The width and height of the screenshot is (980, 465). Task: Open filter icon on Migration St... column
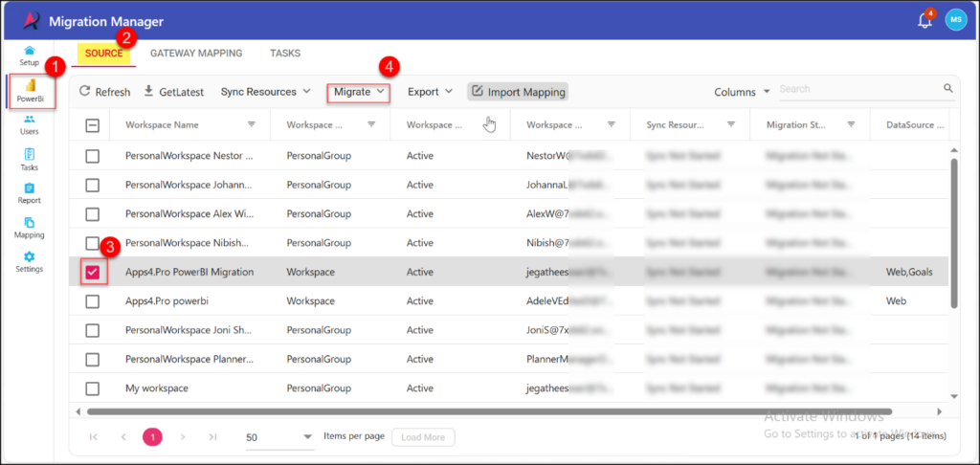click(851, 124)
